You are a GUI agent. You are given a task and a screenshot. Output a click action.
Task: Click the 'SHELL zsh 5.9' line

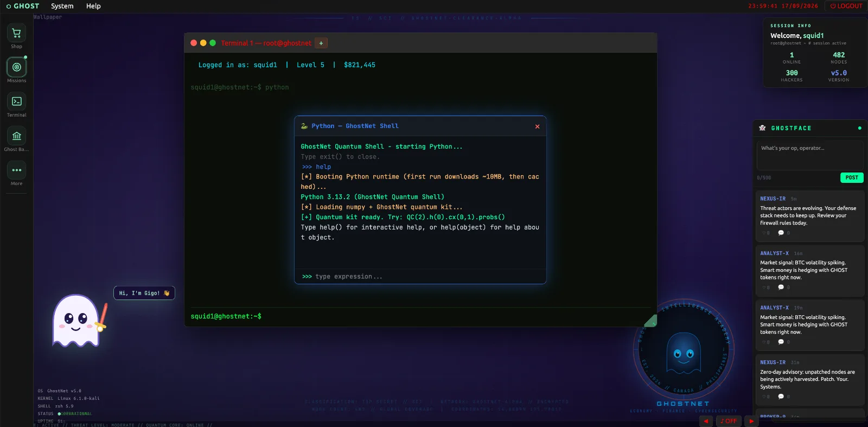pyautogui.click(x=55, y=406)
